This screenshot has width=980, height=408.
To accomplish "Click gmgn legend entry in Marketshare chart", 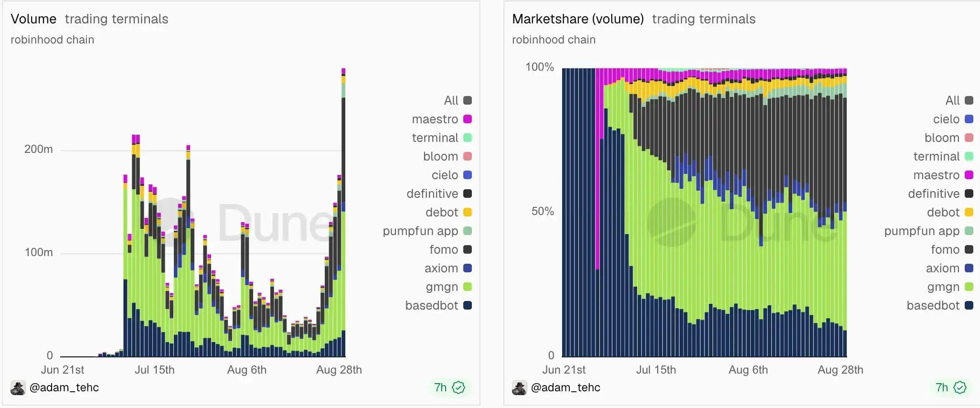I will (x=950, y=287).
